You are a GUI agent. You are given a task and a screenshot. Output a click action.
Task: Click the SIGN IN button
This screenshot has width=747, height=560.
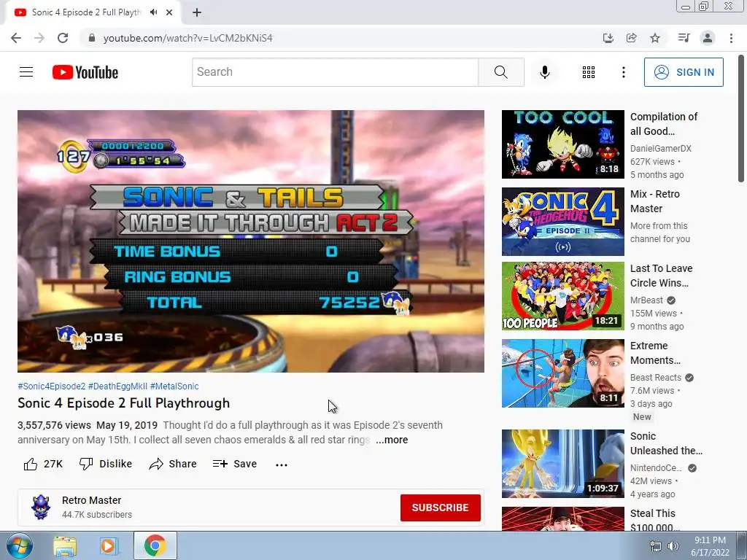coord(684,72)
